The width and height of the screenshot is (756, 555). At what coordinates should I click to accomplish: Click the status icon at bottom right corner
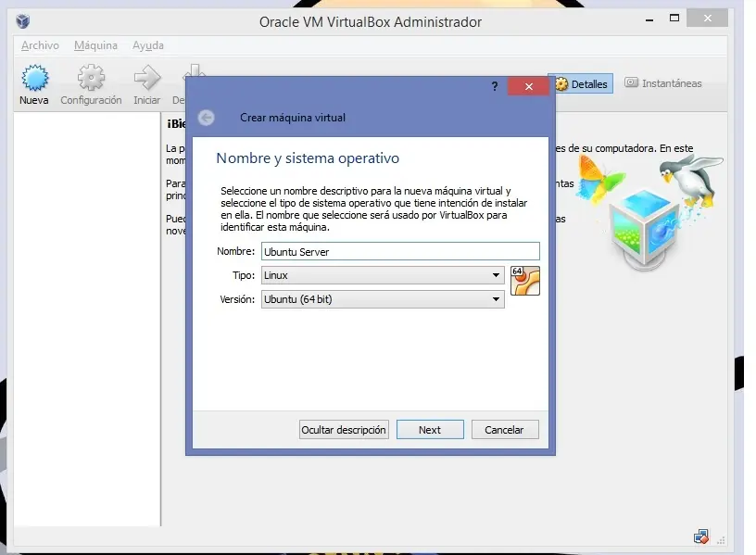coord(701,536)
